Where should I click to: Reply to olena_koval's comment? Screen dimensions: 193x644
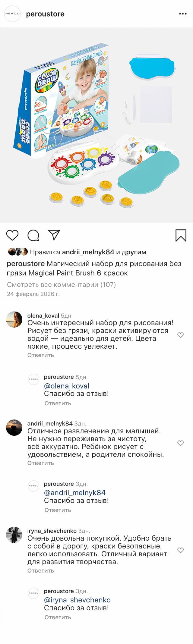pyautogui.click(x=41, y=355)
